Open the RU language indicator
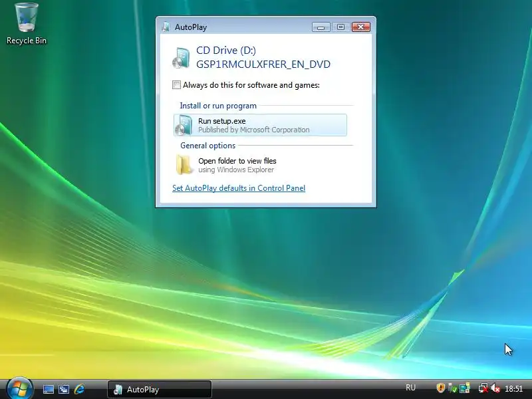Image resolution: width=532 pixels, height=399 pixels. pos(410,388)
